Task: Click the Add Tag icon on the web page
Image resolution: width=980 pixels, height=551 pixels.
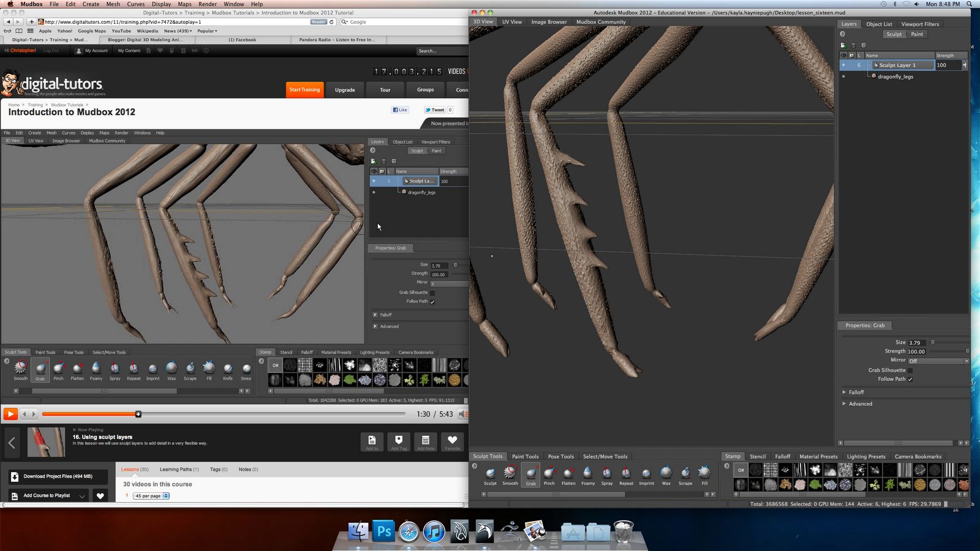Action: pyautogui.click(x=399, y=441)
